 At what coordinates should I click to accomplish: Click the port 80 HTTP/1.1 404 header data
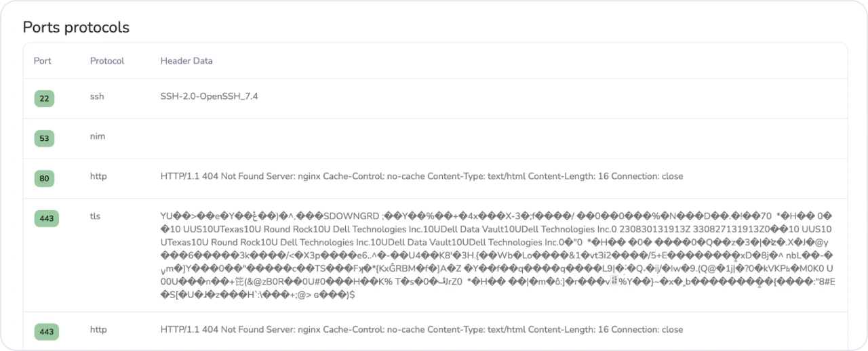coord(421,176)
